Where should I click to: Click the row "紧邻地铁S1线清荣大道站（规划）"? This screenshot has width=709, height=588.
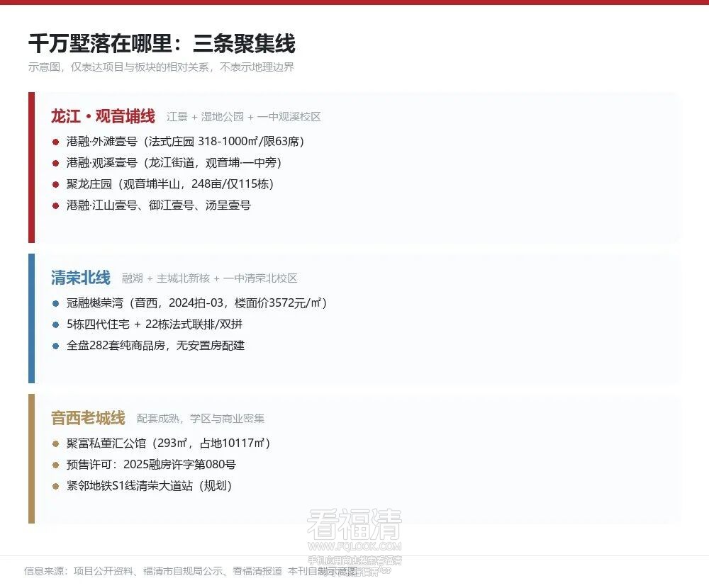pyautogui.click(x=143, y=485)
